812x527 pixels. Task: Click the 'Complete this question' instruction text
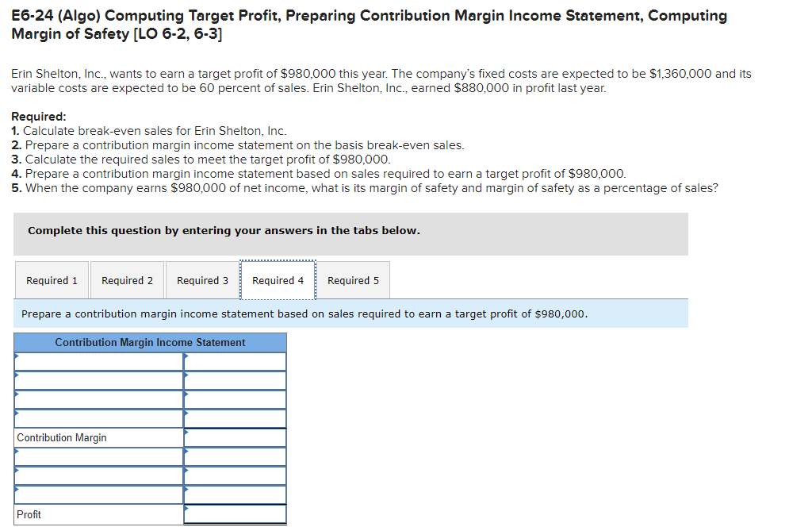(224, 231)
